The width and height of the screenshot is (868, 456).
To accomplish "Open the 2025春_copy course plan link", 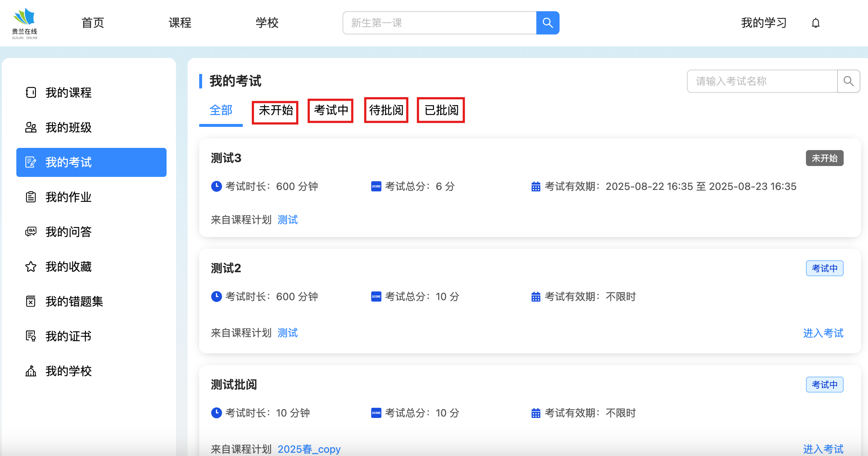I will click(x=309, y=449).
